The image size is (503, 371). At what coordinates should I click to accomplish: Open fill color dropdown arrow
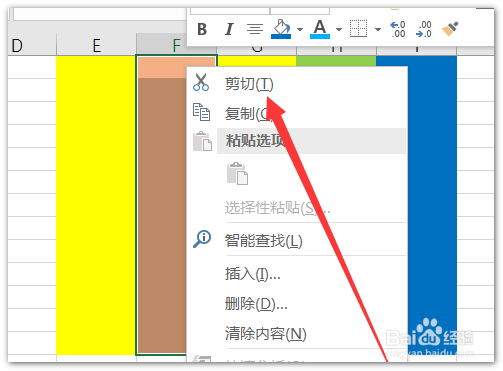click(x=300, y=29)
